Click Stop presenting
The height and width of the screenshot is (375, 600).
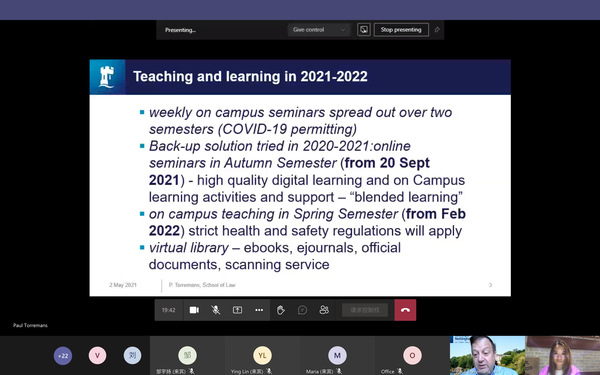coord(401,30)
